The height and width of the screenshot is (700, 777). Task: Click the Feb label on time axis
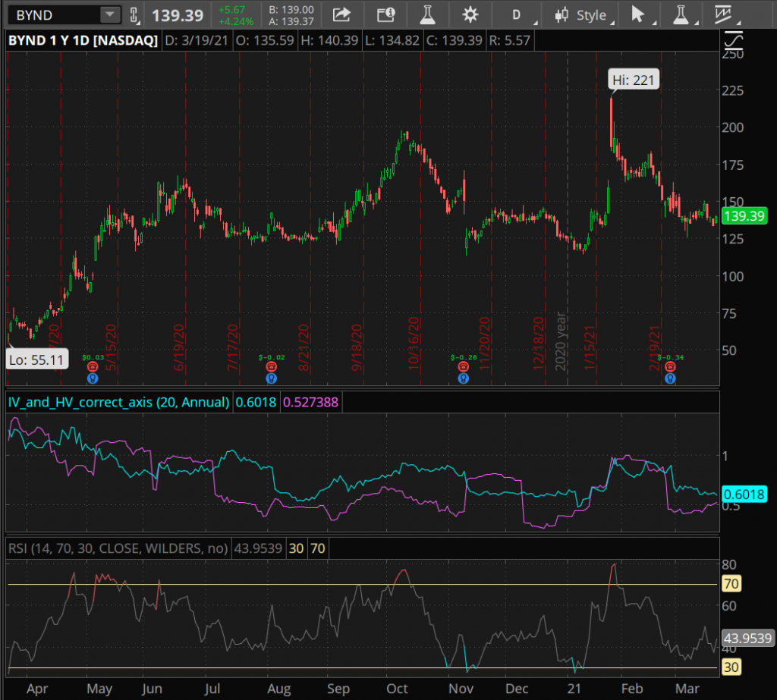point(632,689)
